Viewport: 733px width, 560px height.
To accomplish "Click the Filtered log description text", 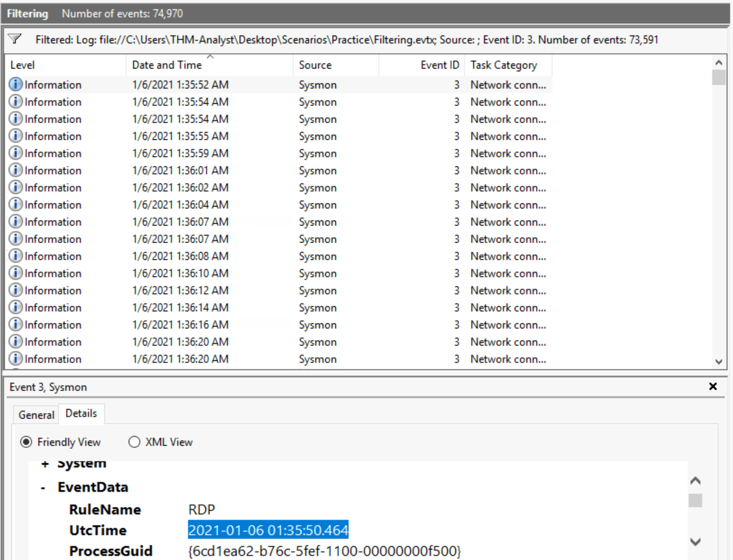I will click(346, 39).
